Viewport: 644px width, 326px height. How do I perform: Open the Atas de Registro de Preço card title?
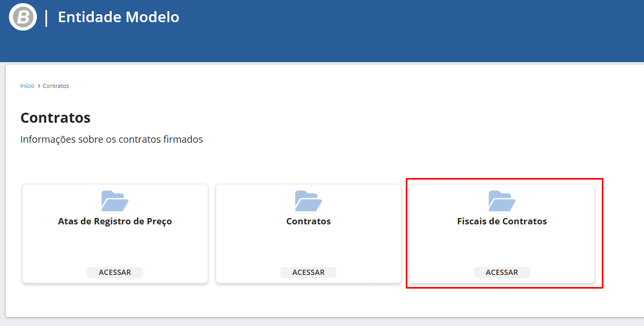[115, 221]
